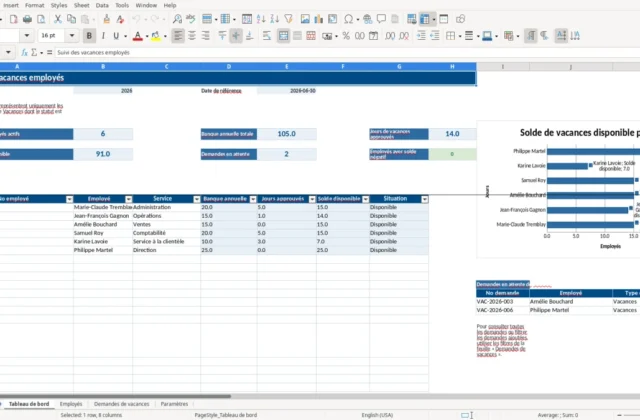Insert a Comment using speech bubble icon
Viewport: 640px width, 420px height.
click(381, 19)
